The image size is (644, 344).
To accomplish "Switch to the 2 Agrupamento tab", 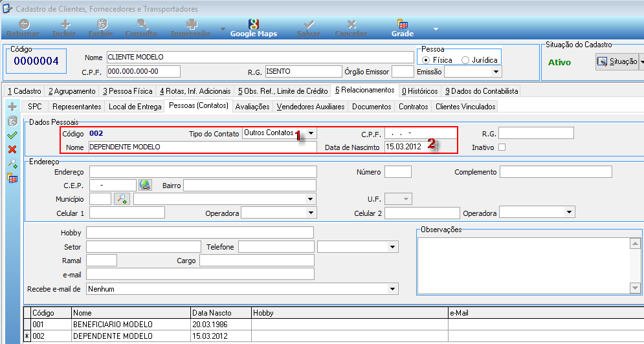I will coord(72,91).
